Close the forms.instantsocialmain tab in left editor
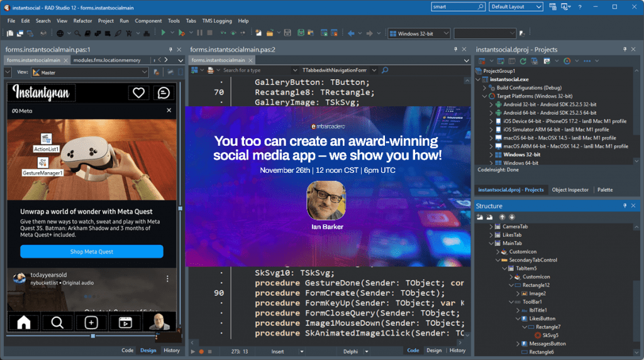The height and width of the screenshot is (360, 644). pos(65,60)
